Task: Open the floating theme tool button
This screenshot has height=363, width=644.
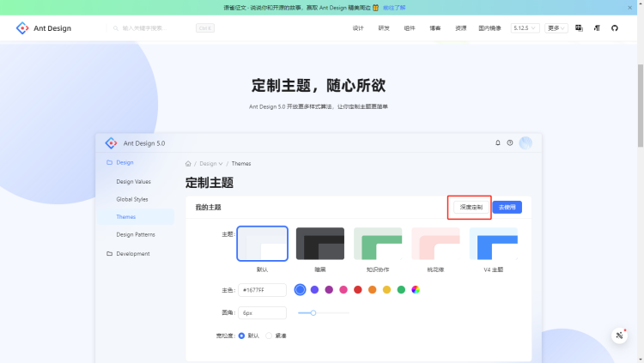Action: tap(619, 336)
